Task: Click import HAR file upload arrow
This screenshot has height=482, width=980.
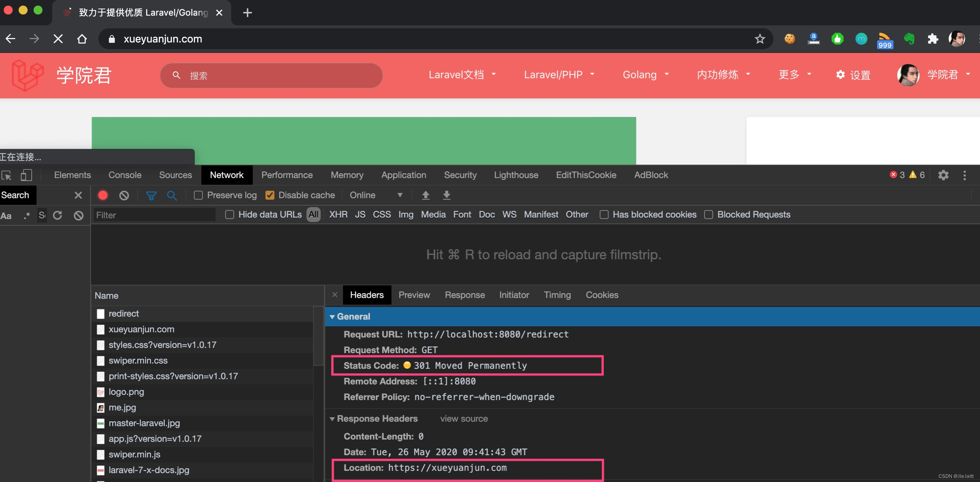Action: tap(425, 195)
